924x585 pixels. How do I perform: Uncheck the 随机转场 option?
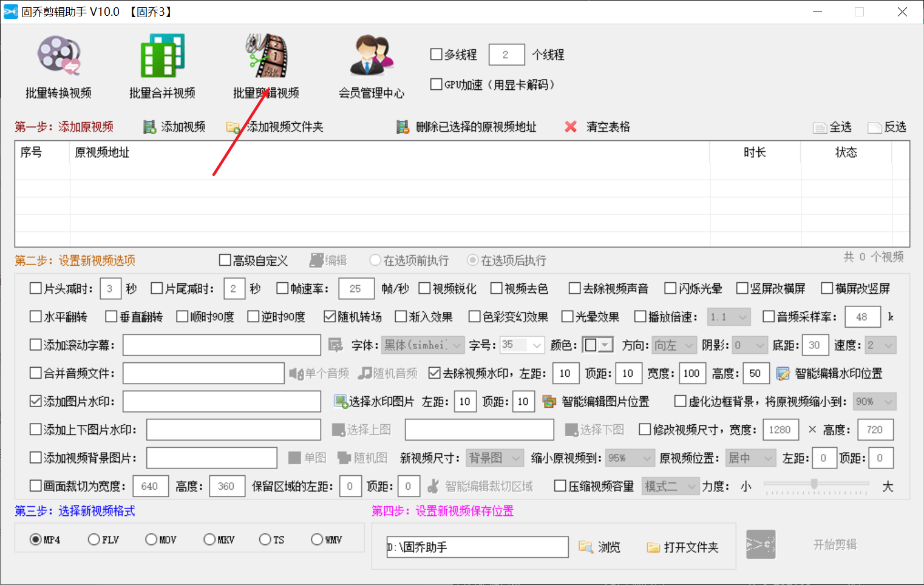coord(329,316)
